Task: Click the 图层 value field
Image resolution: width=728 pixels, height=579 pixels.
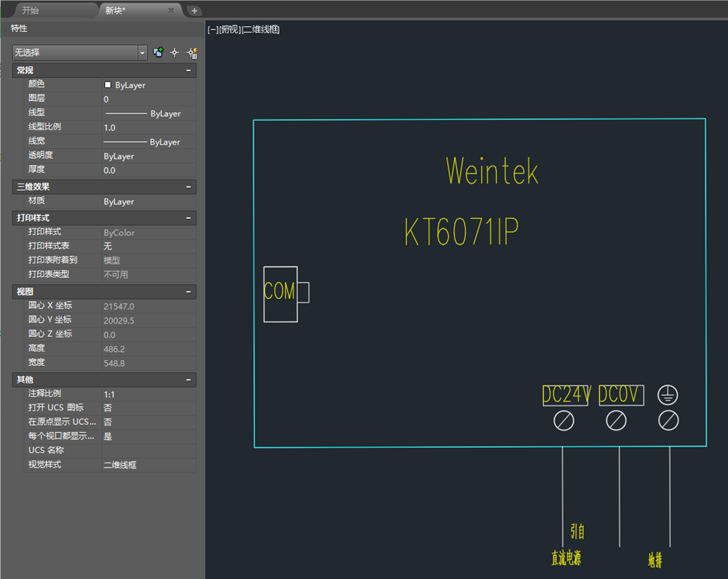Action: click(x=149, y=99)
